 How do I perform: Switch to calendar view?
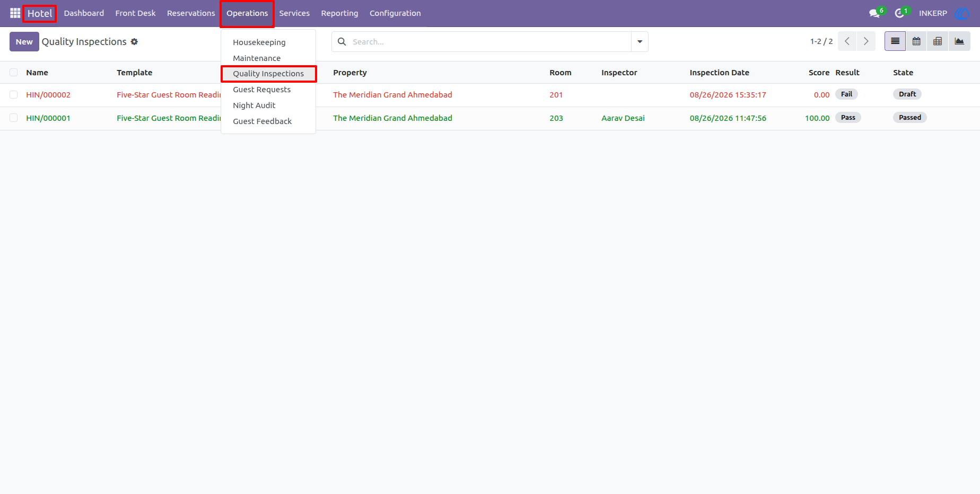pyautogui.click(x=916, y=41)
